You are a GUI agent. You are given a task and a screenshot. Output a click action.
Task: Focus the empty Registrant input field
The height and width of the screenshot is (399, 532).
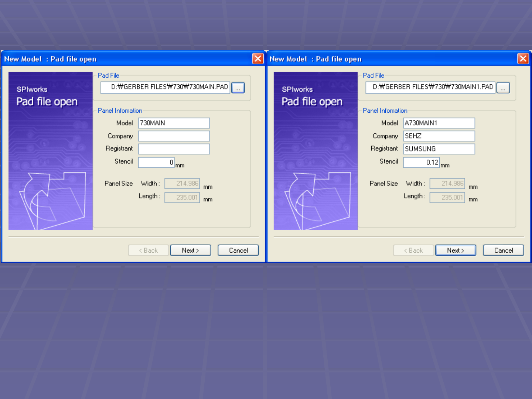[174, 149]
